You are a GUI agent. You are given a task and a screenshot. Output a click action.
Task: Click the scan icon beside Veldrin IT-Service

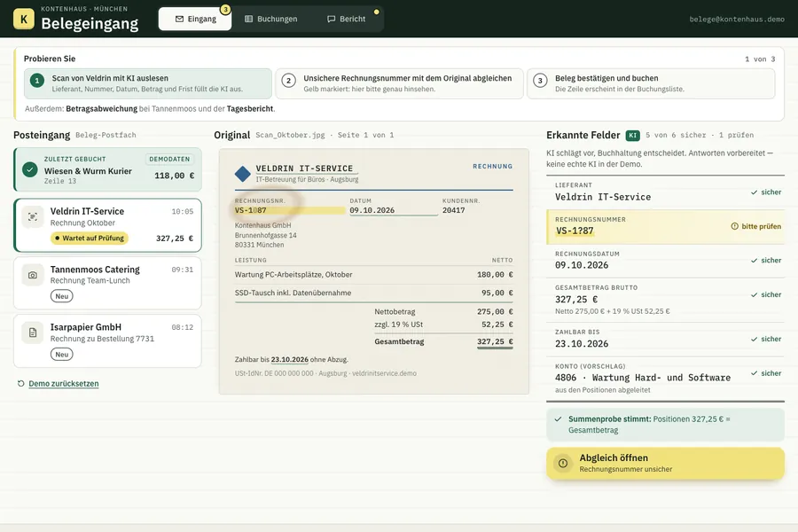point(33,217)
